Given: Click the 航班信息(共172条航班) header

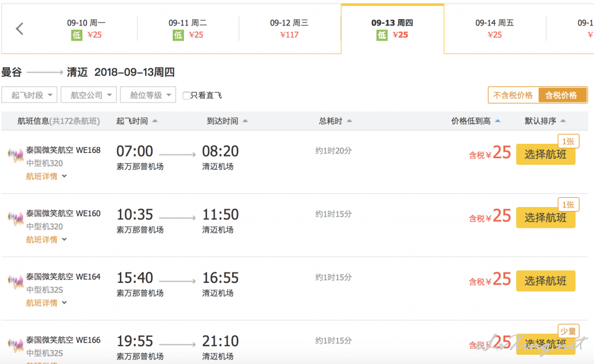Looking at the screenshot, I should (x=59, y=121).
